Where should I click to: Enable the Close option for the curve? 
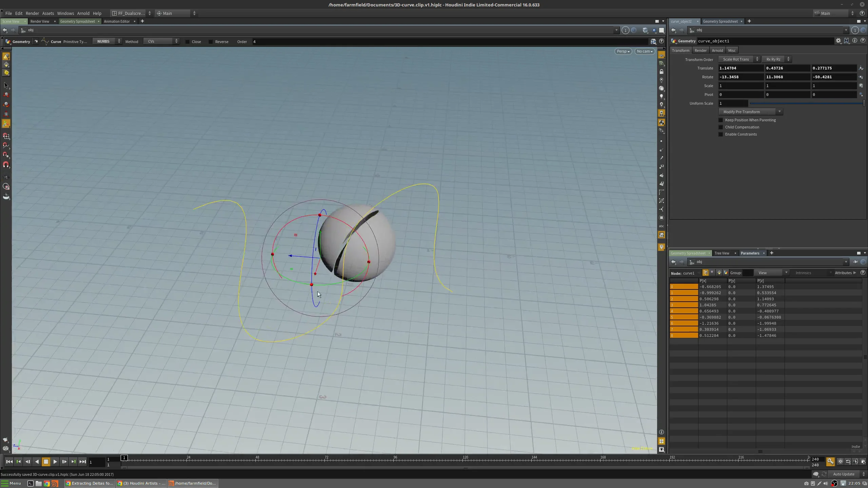tap(188, 42)
